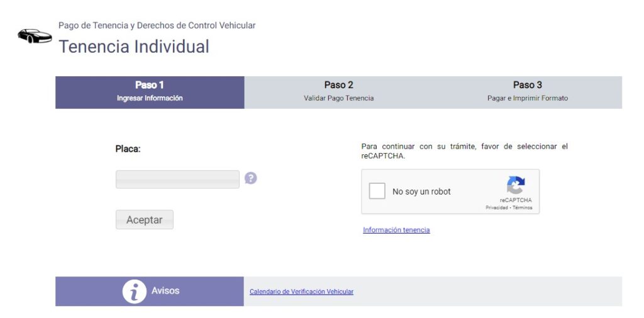Click the black car logo icon

pyautogui.click(x=35, y=36)
